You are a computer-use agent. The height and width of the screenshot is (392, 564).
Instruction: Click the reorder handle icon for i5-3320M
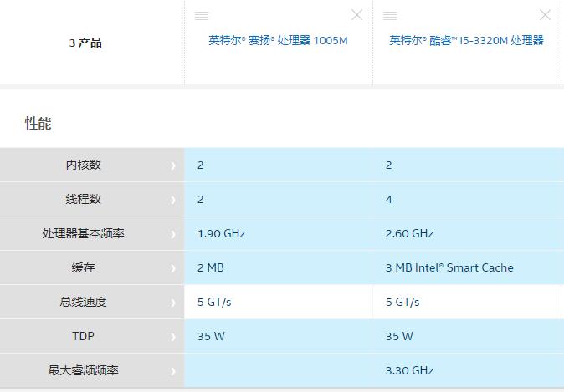click(x=390, y=15)
